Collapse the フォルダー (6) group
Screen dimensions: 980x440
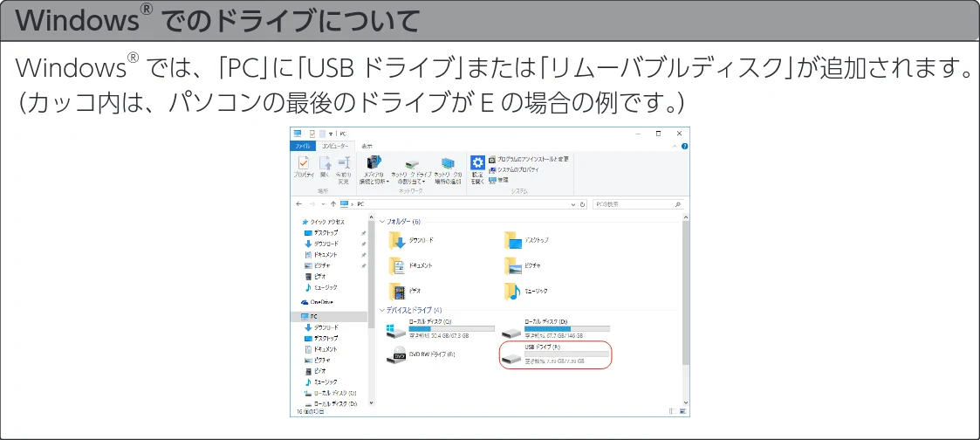(382, 222)
